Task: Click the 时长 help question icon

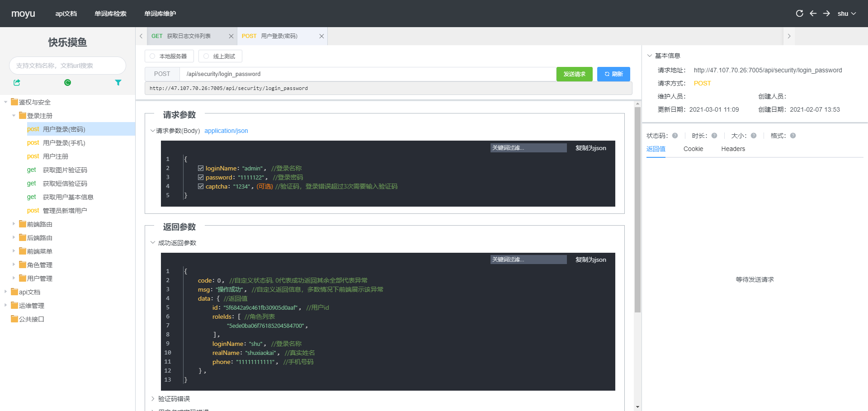Action: coord(714,136)
